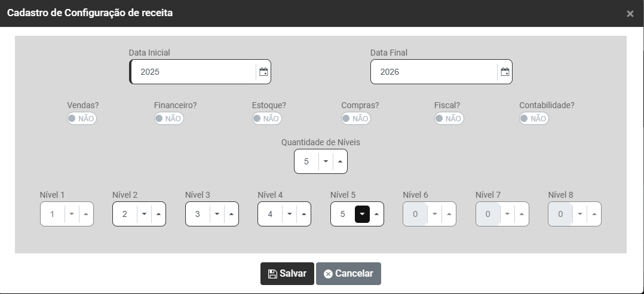Close the Cadastro de Configuração dialog
The image size is (644, 294).
click(x=630, y=14)
